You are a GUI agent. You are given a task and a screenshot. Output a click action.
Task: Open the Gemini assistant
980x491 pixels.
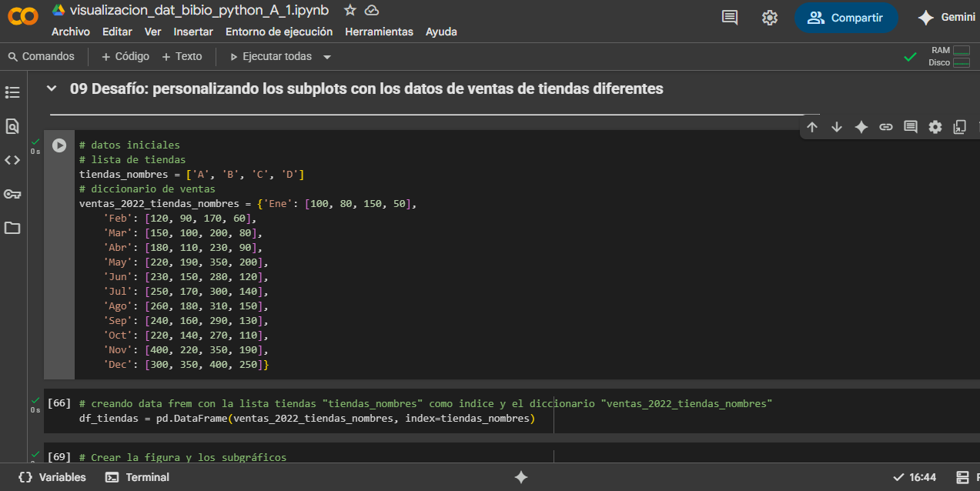tap(946, 18)
